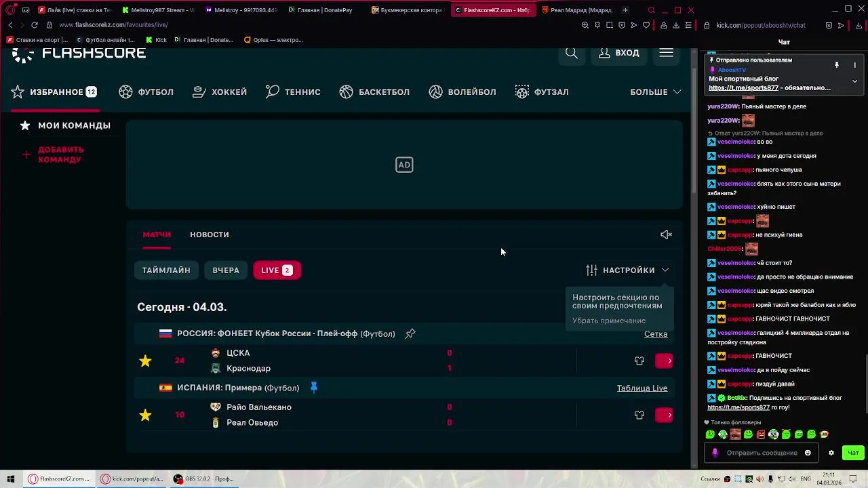Expand the pinned chat message chevron
Viewport: 868px width, 488px height.
[x=854, y=81]
